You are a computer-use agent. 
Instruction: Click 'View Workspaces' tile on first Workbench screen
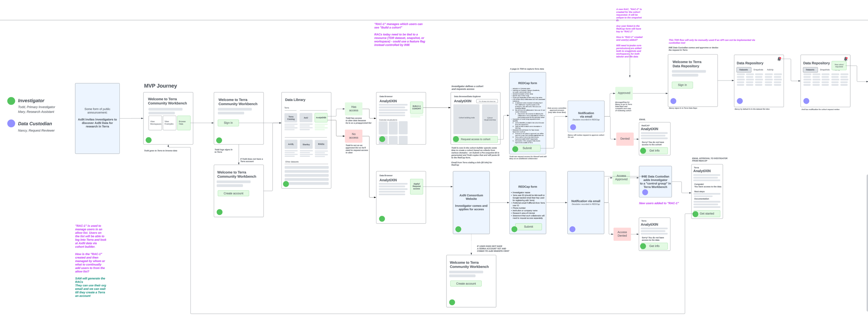155,123
